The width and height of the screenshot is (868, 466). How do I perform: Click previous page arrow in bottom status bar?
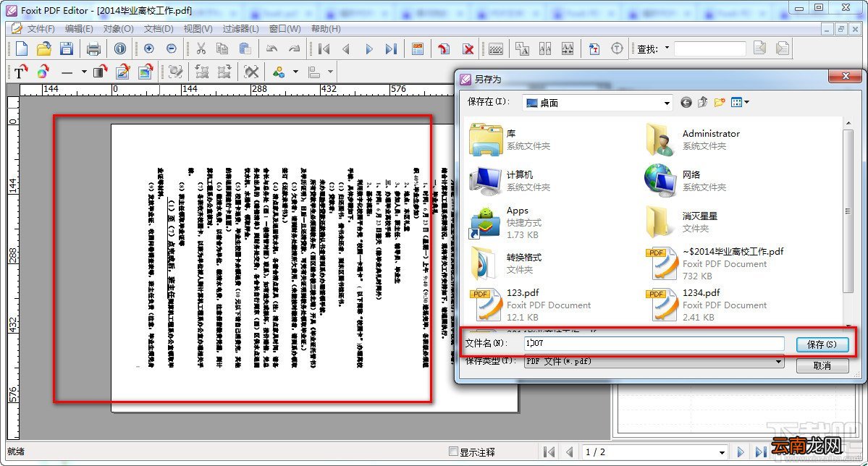[x=569, y=452]
